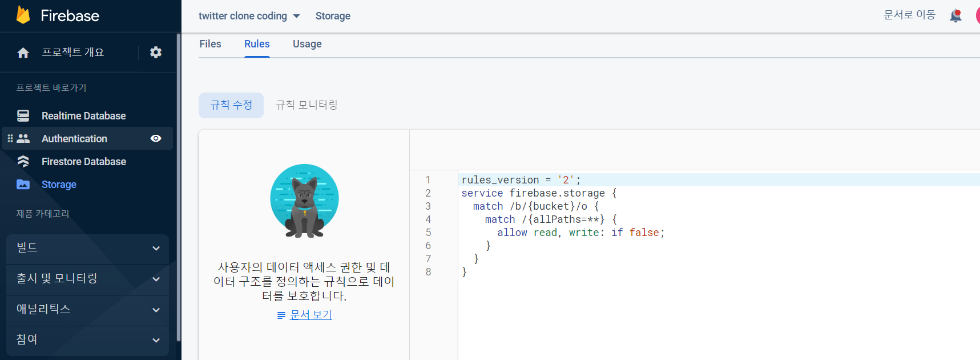Expand the 애널리틱스 category
Viewport: 980px width, 360px height.
click(87, 310)
